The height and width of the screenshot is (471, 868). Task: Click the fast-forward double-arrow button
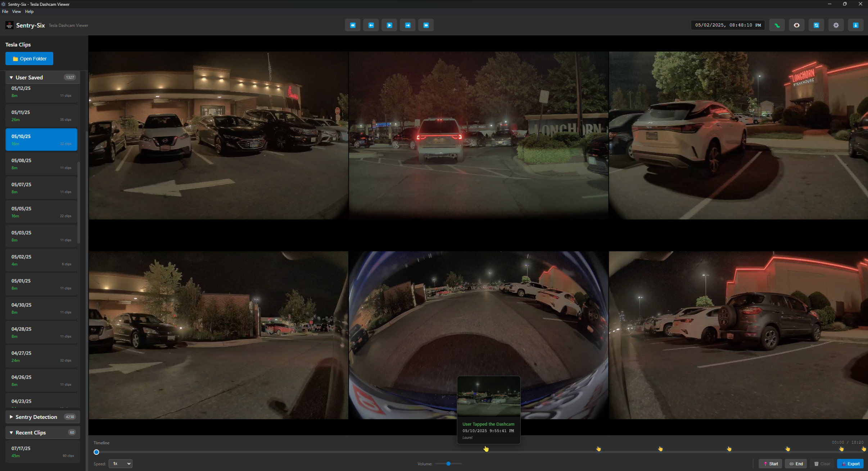(x=426, y=25)
